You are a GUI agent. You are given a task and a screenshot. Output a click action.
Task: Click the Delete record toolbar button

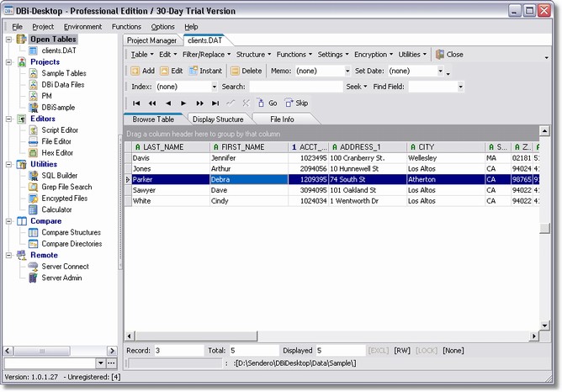[246, 71]
